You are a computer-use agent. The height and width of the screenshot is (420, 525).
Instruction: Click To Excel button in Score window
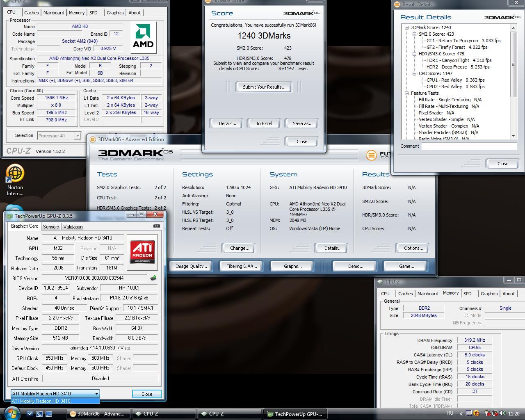[264, 123]
